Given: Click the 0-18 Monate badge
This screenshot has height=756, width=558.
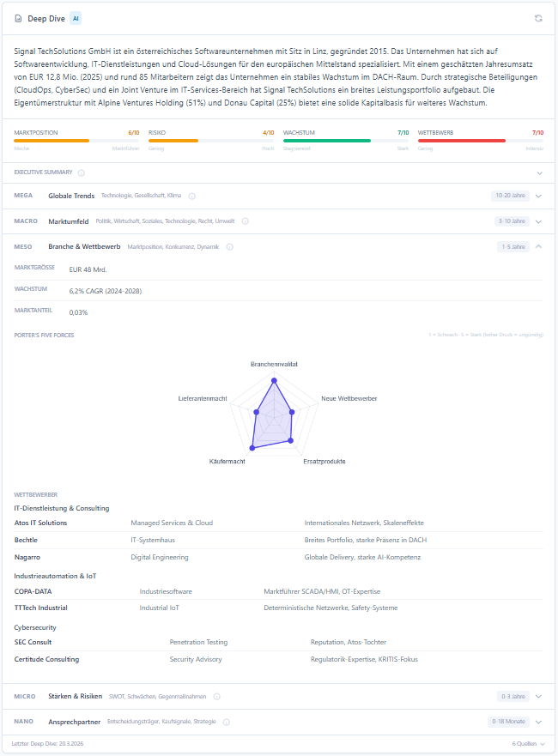Looking at the screenshot, I should pos(508,722).
